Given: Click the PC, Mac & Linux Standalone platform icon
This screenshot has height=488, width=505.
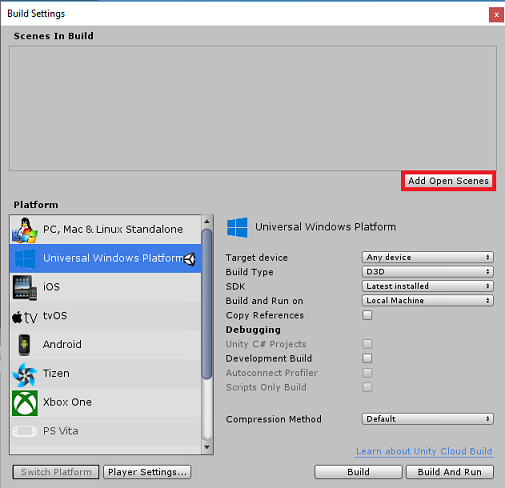Looking at the screenshot, I should click(x=25, y=230).
